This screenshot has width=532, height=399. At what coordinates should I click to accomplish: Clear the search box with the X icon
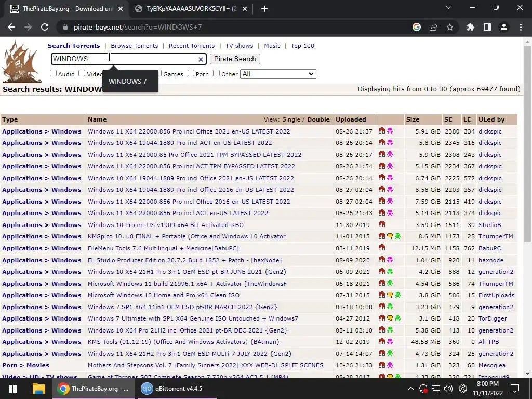[x=201, y=59]
